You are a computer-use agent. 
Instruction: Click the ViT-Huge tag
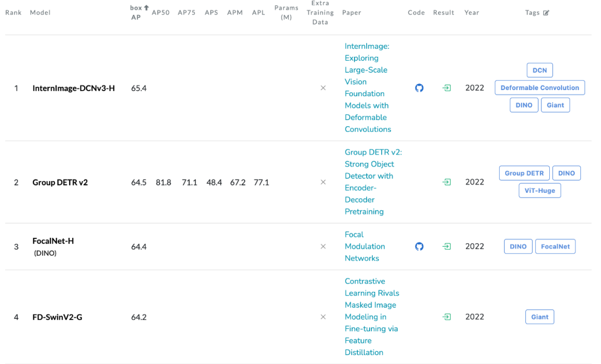point(540,191)
